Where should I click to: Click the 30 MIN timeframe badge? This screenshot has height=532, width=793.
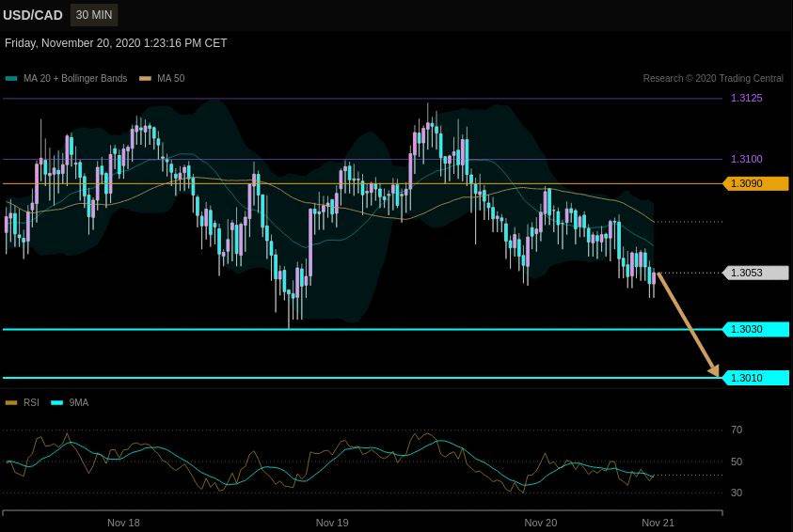click(x=94, y=15)
